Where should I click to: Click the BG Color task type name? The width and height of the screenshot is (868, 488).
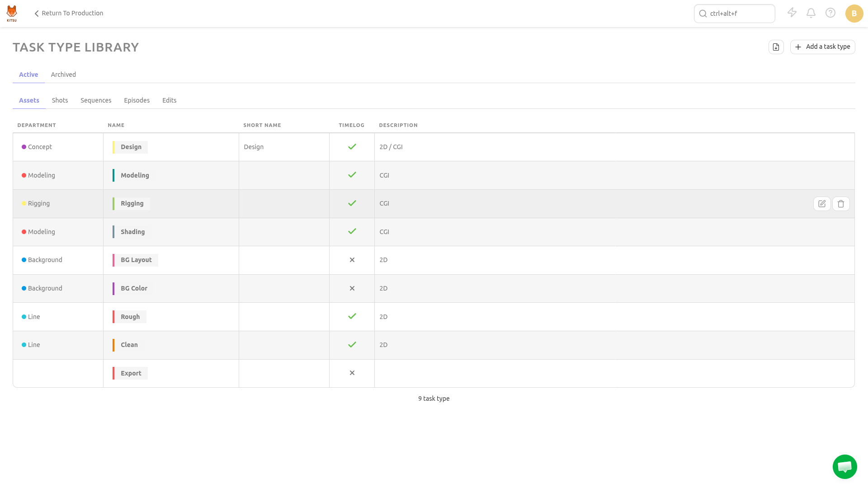(x=134, y=288)
